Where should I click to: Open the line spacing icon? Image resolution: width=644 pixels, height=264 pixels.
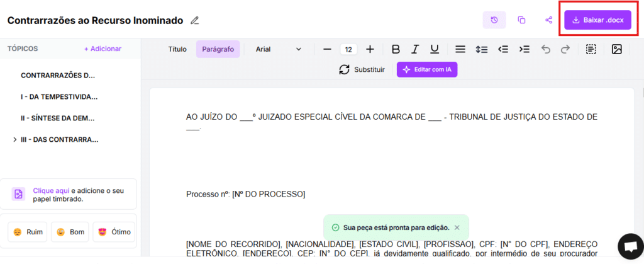tap(481, 49)
